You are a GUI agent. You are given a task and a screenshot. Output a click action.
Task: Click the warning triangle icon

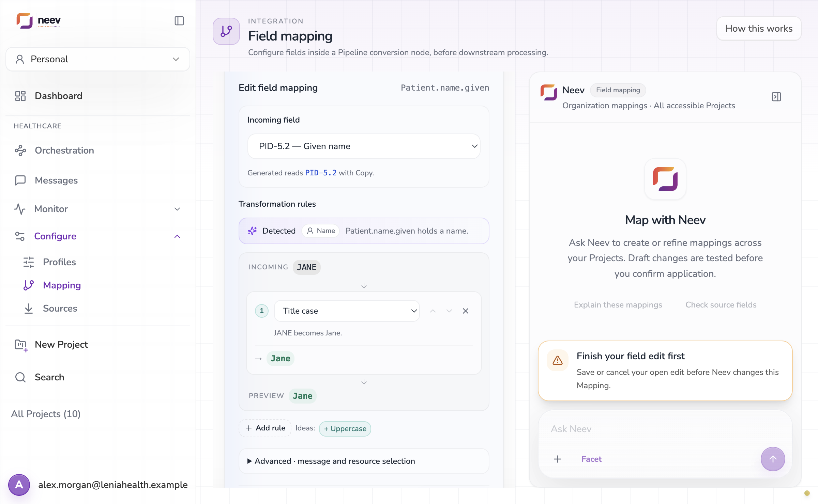558,360
